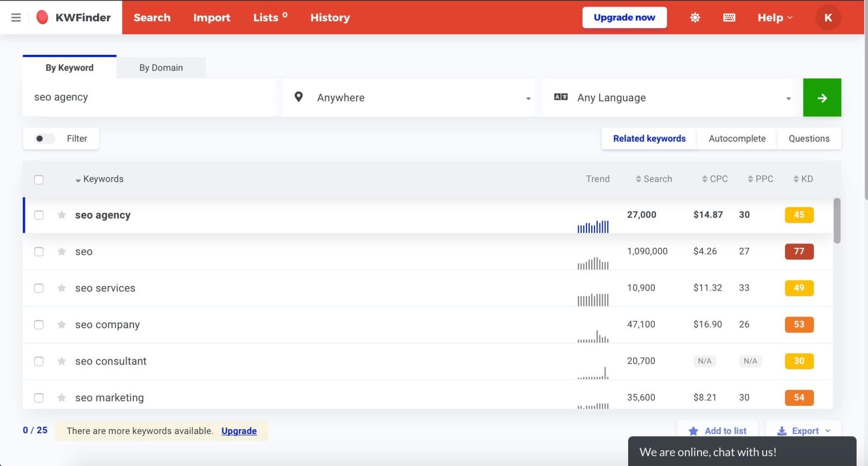Star the 'seo consultant' keyword
Screen dimensions: 868x466
coord(62,361)
